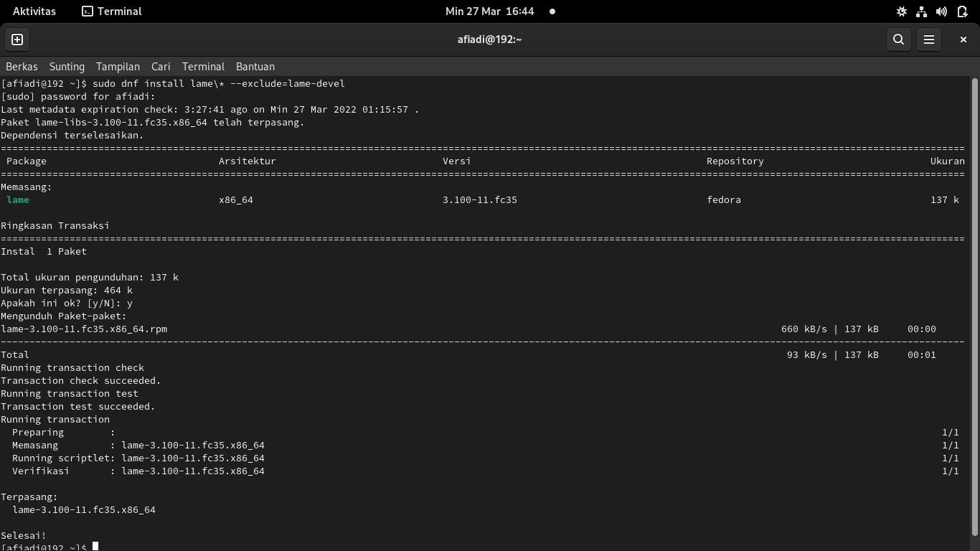The height and width of the screenshot is (551, 980).
Task: Click the 93 kB/s speed in Total row
Action: pyautogui.click(x=807, y=354)
